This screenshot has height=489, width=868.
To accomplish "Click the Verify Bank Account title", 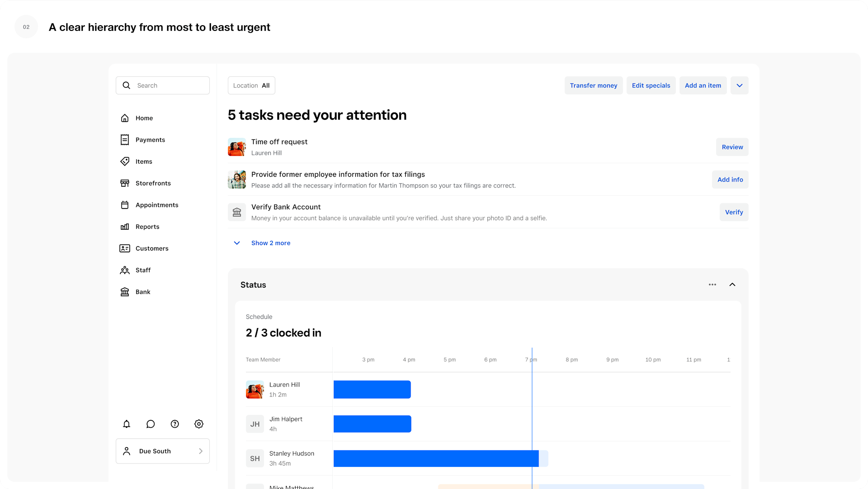I will point(286,207).
